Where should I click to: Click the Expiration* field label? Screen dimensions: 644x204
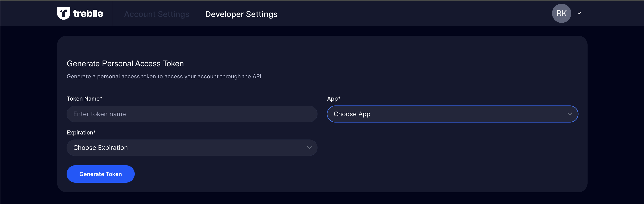coord(81,132)
